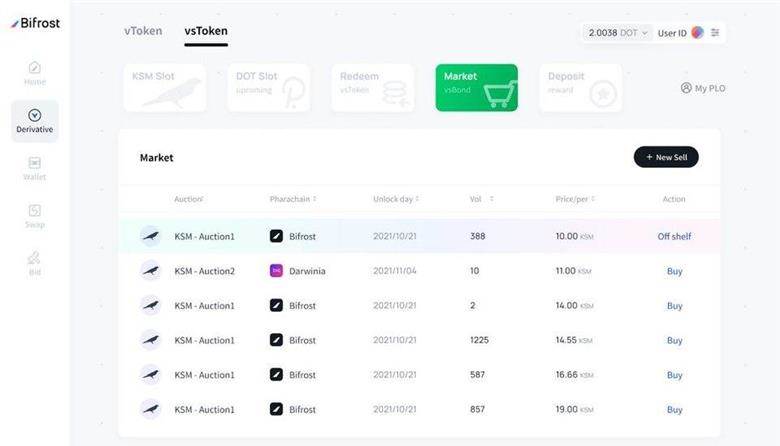Viewport: 780px width, 446px height.
Task: Buy the listing priced 16.66 KSM
Action: pyautogui.click(x=675, y=375)
